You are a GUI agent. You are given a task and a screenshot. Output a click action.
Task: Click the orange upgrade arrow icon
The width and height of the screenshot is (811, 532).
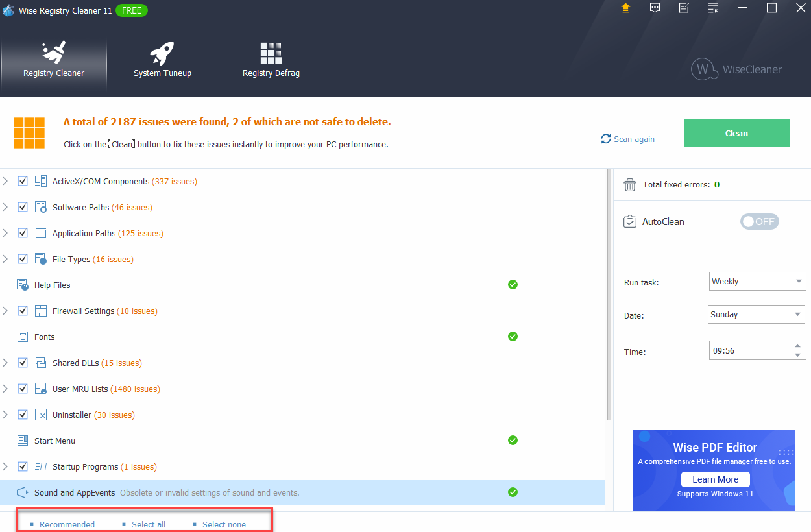point(625,8)
